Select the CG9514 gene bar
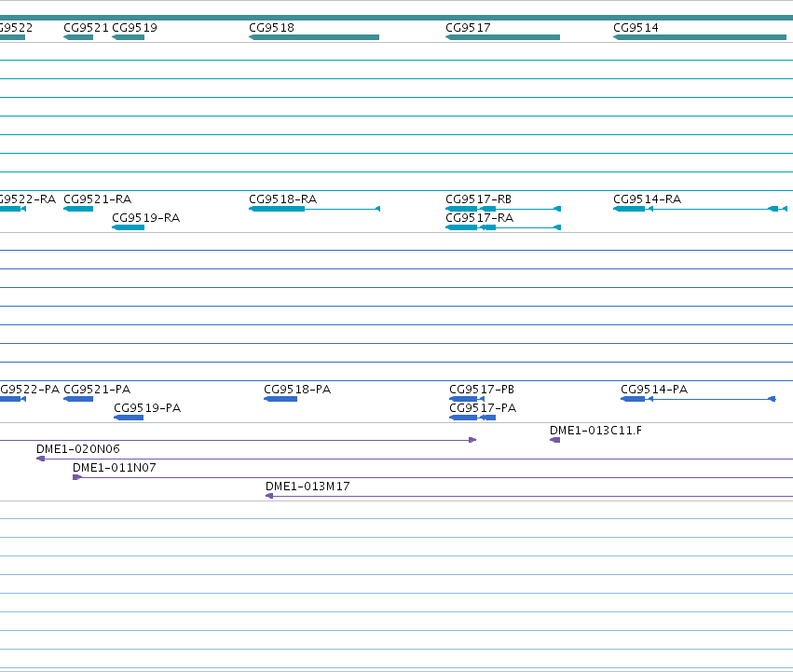 [700, 37]
